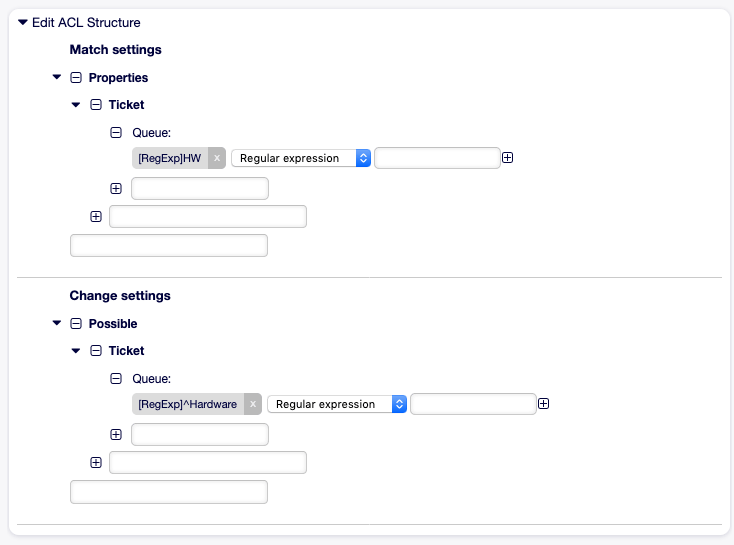Click the value input field after HW dropdown

pyautogui.click(x=437, y=158)
